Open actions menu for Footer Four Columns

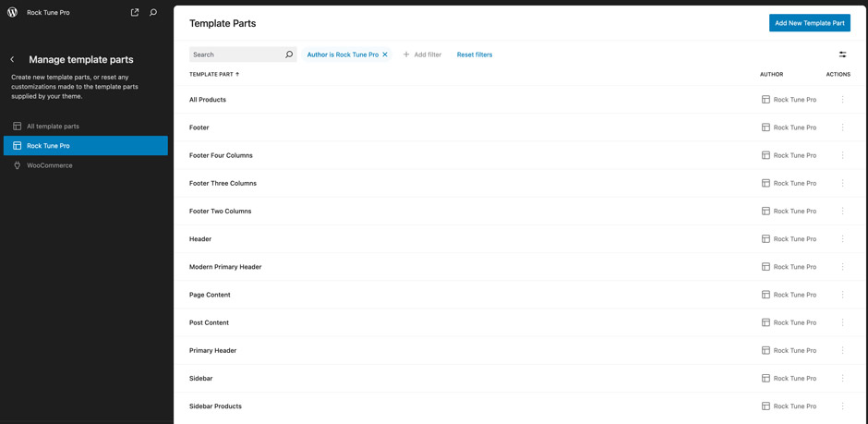tap(842, 155)
